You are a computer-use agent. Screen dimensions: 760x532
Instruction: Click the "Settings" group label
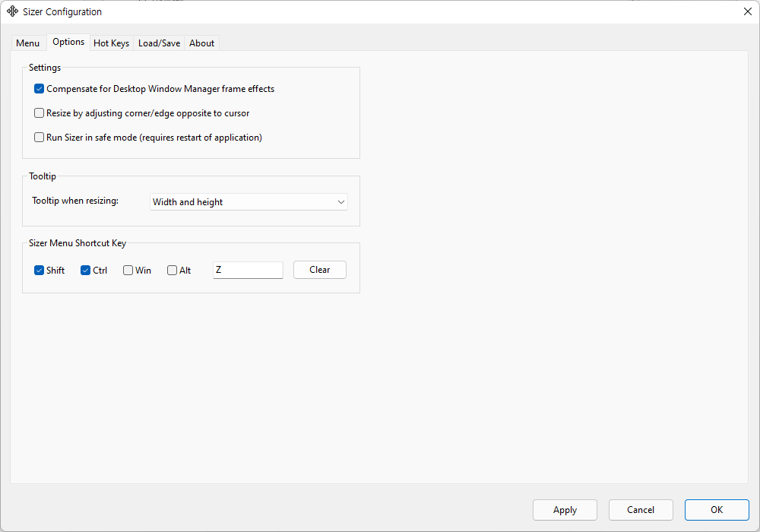45,68
